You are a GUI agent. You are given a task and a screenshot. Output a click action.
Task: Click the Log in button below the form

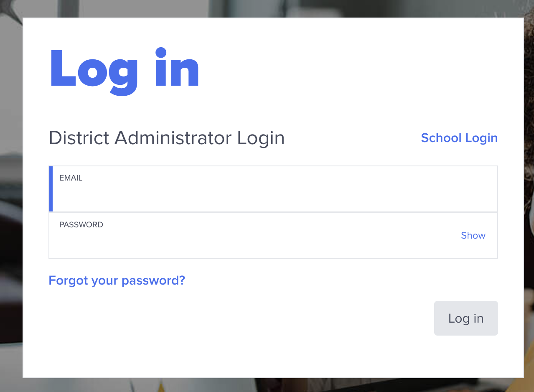click(466, 318)
